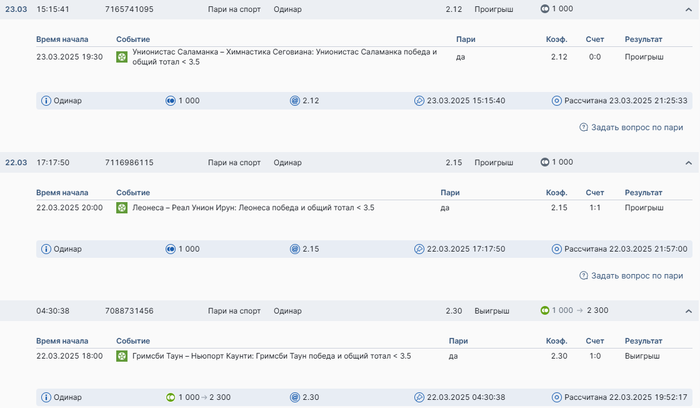Click info icon next to Одинар in Гримсби bet

[45, 397]
